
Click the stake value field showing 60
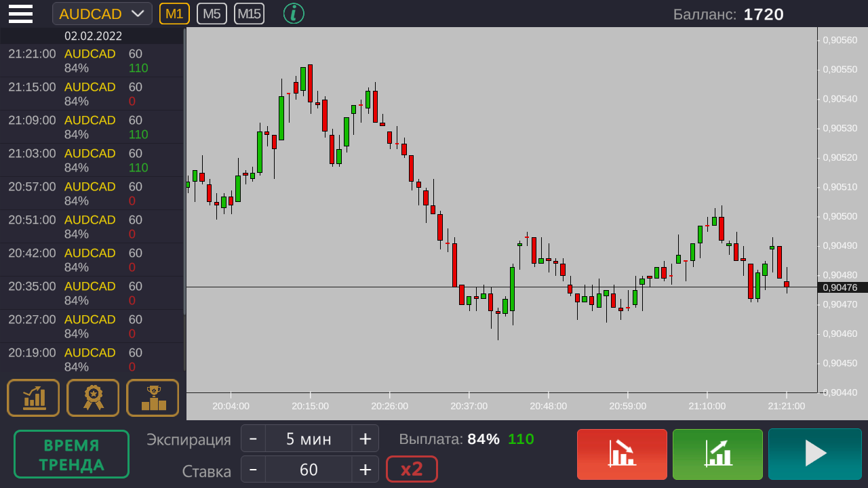309,469
